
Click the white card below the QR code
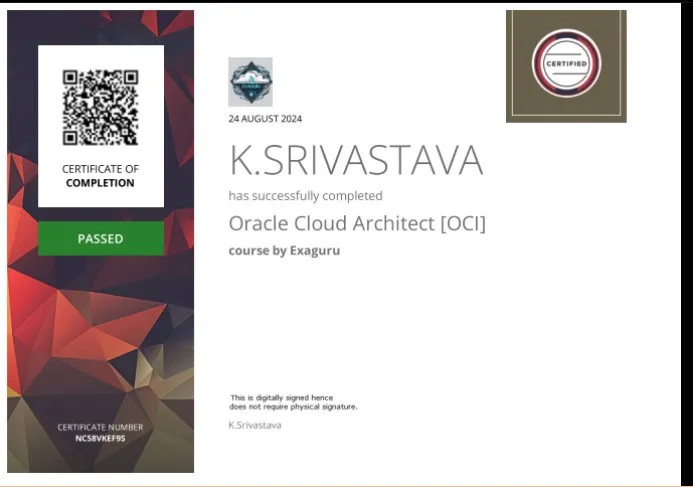[x=100, y=198]
